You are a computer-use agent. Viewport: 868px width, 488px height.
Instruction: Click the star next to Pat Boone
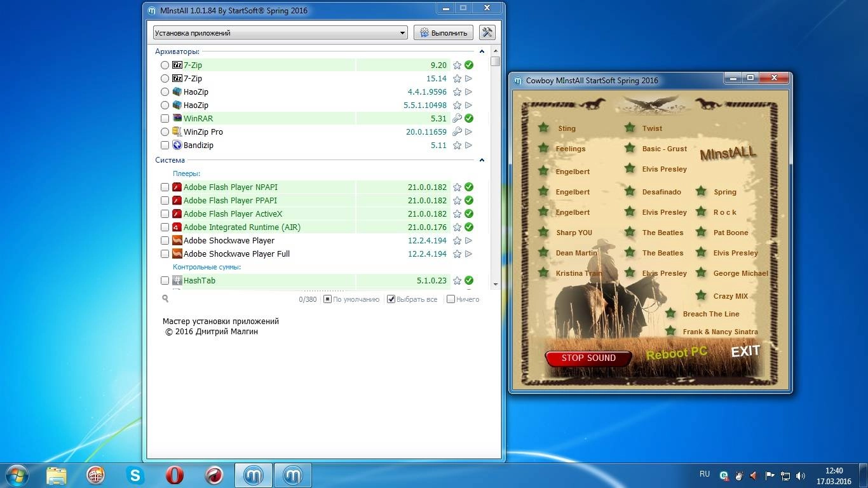[x=701, y=232]
